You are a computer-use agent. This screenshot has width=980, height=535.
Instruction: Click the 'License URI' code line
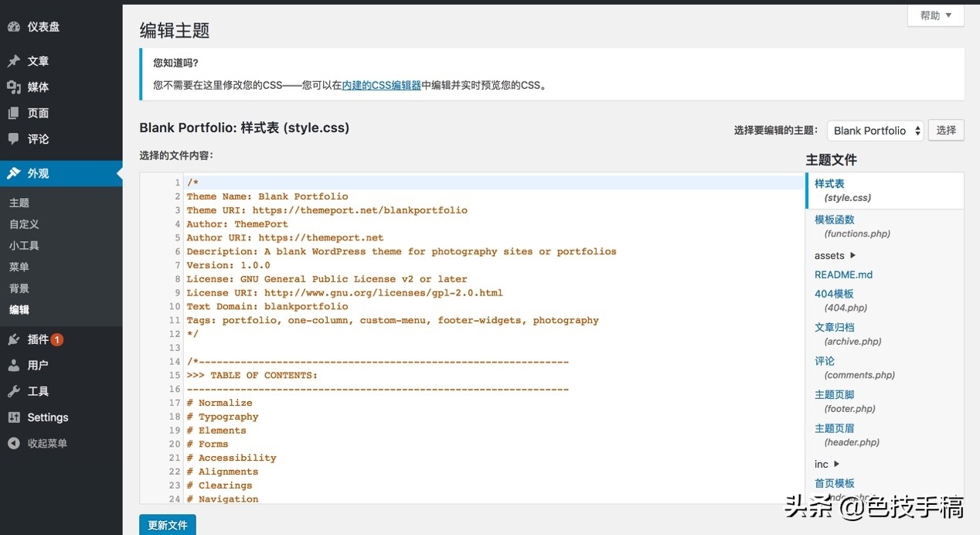click(345, 293)
